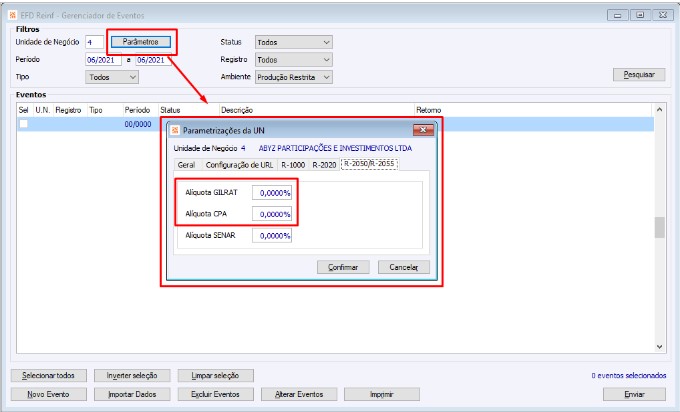Click the Parametrizações da UN dialog icon
Screen dimensions: 680x412
click(175, 130)
